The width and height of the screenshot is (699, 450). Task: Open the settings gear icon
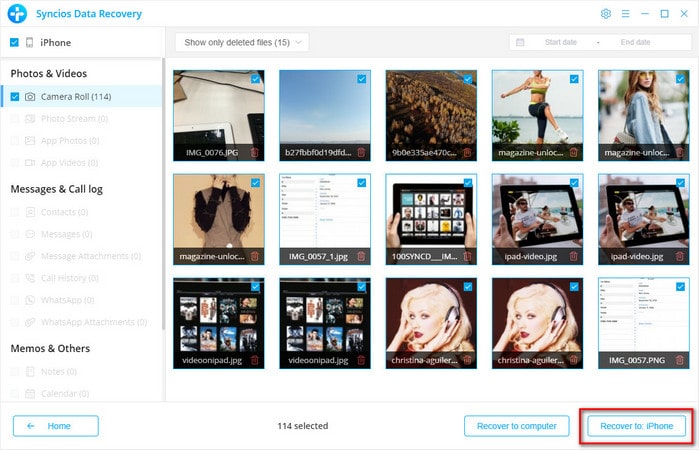(605, 14)
